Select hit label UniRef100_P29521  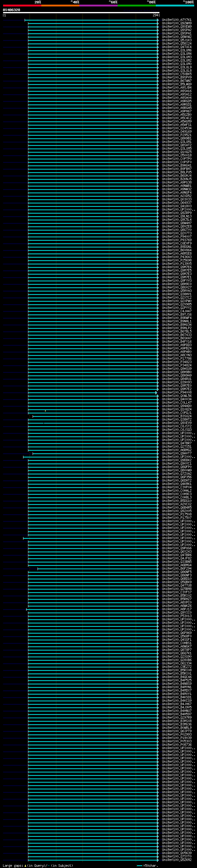click(x=176, y=135)
